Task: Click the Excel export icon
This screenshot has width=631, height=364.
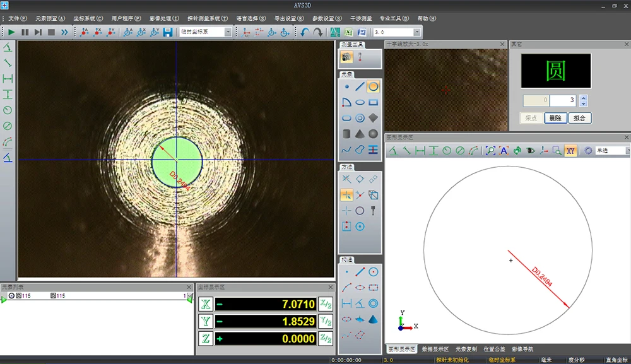Action: click(x=350, y=32)
